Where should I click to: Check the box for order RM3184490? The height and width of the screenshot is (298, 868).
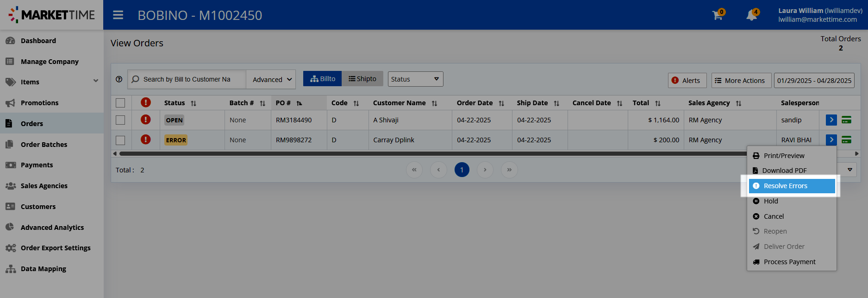(x=120, y=120)
